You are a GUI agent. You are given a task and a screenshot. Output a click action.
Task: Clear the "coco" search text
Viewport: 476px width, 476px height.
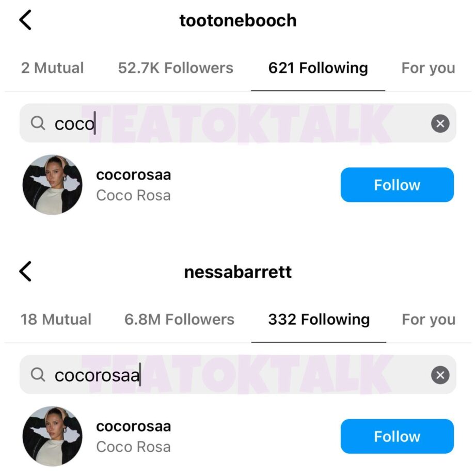[x=440, y=124]
